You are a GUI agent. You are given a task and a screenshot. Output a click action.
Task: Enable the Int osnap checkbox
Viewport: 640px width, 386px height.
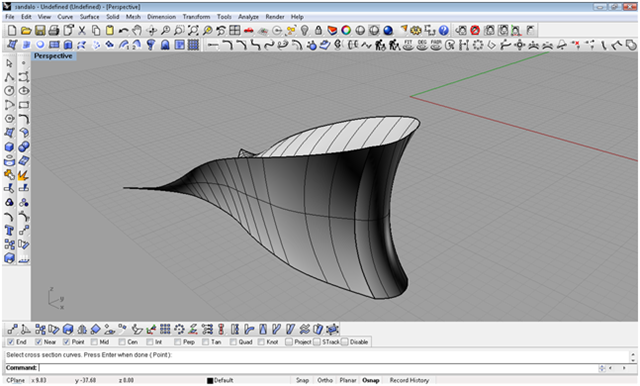(x=150, y=342)
